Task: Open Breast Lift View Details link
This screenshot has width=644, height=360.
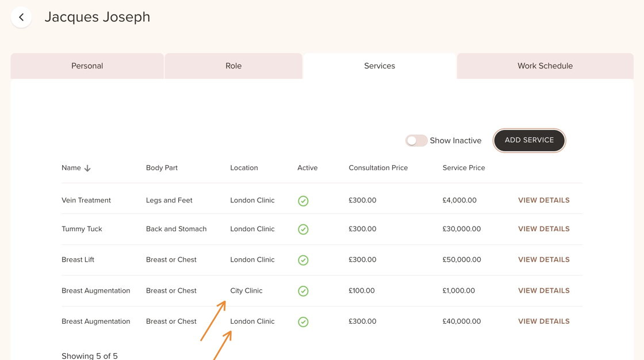Action: point(543,259)
